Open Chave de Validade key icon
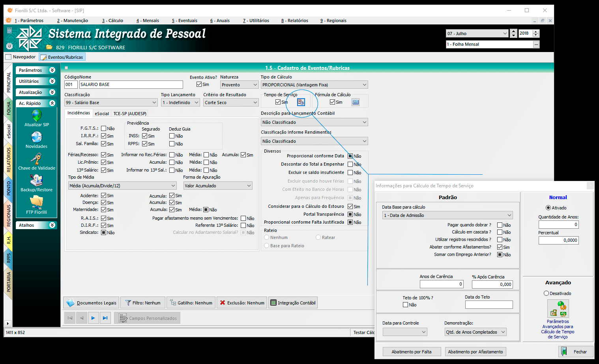 pyautogui.click(x=37, y=159)
